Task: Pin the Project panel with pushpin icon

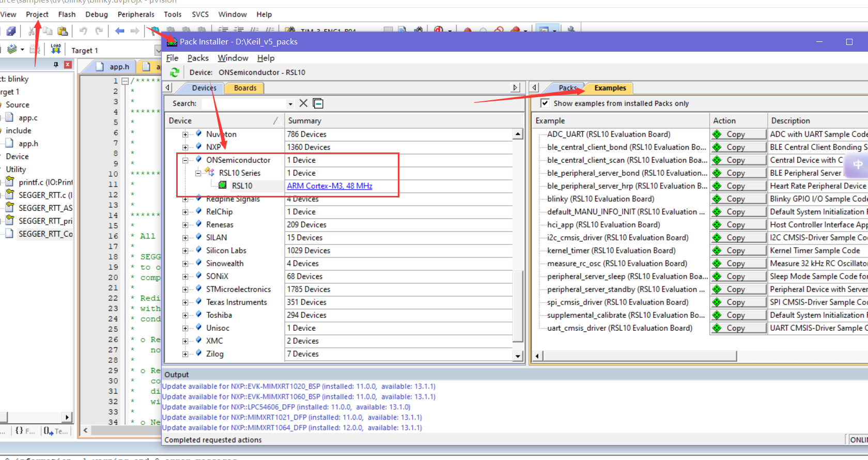Action: [x=56, y=65]
